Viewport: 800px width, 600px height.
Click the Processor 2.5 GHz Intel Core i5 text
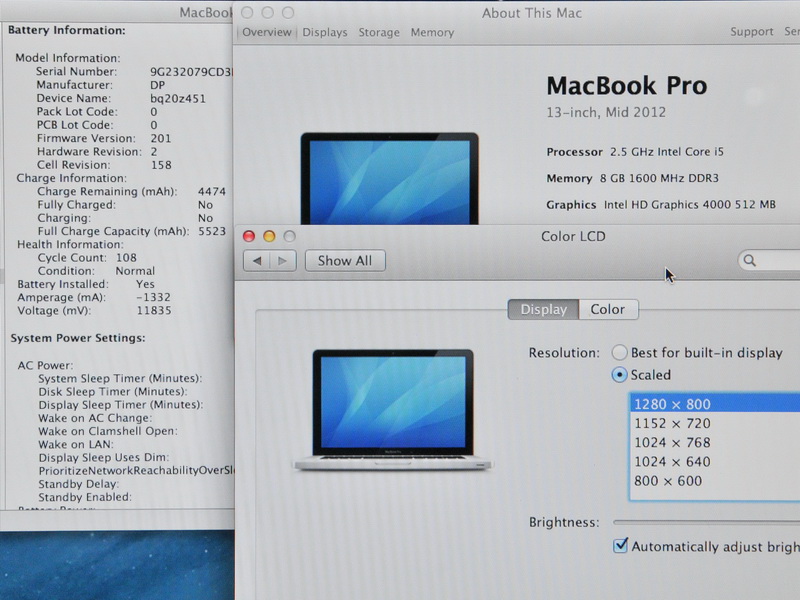pos(635,152)
